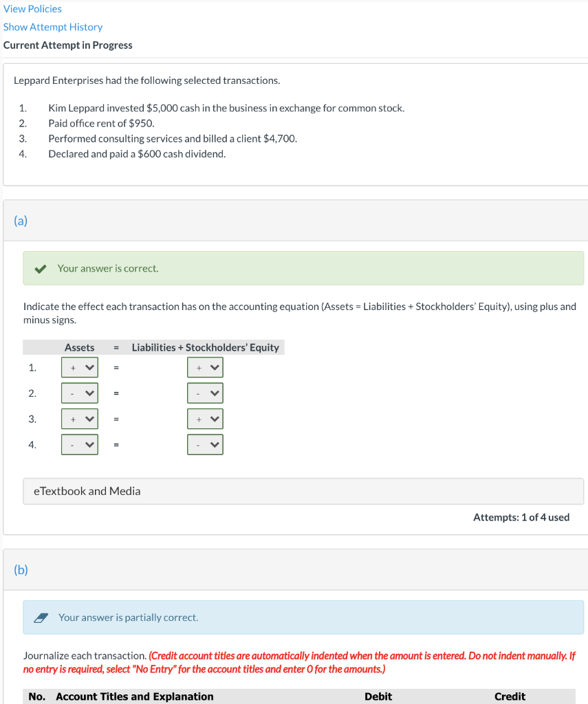This screenshot has width=588, height=704.
Task: Open transaction 4 Assets dropdown
Action: point(79,444)
